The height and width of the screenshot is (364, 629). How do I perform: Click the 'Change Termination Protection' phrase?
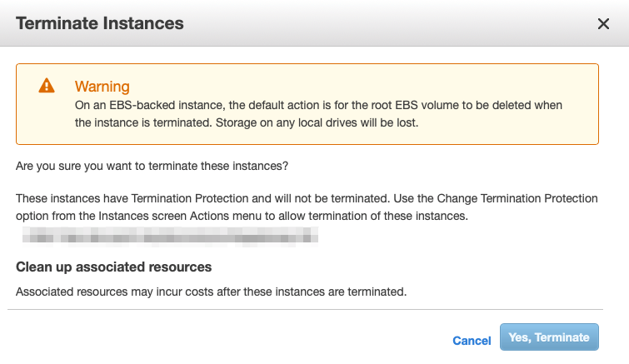(x=508, y=200)
